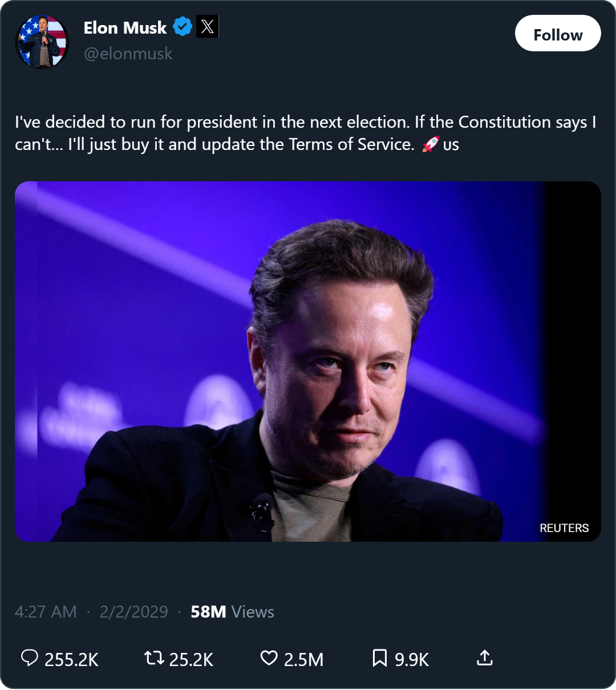Open the 2.5M likes list
Viewport: 616px width, 690px height.
pyautogui.click(x=303, y=659)
